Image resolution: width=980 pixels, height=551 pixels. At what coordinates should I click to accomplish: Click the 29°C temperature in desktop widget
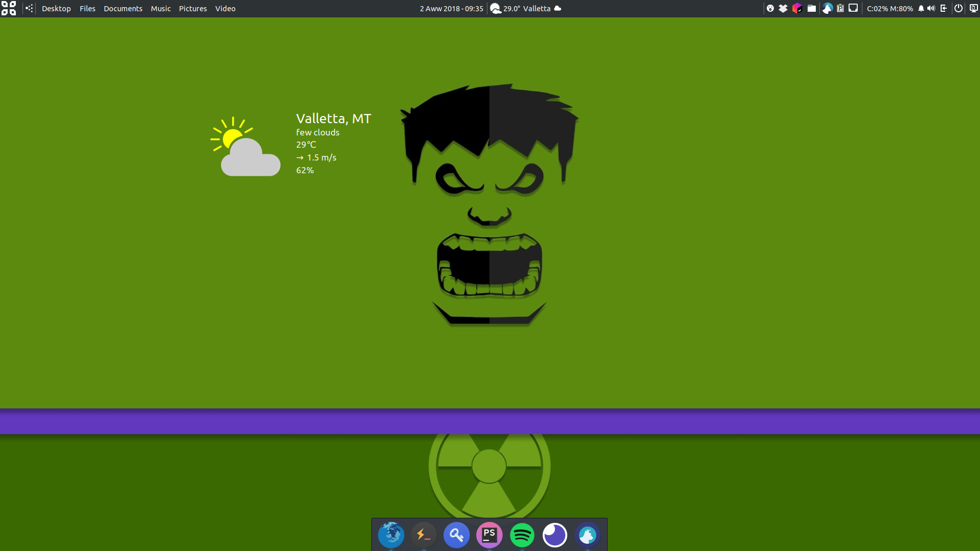(306, 145)
